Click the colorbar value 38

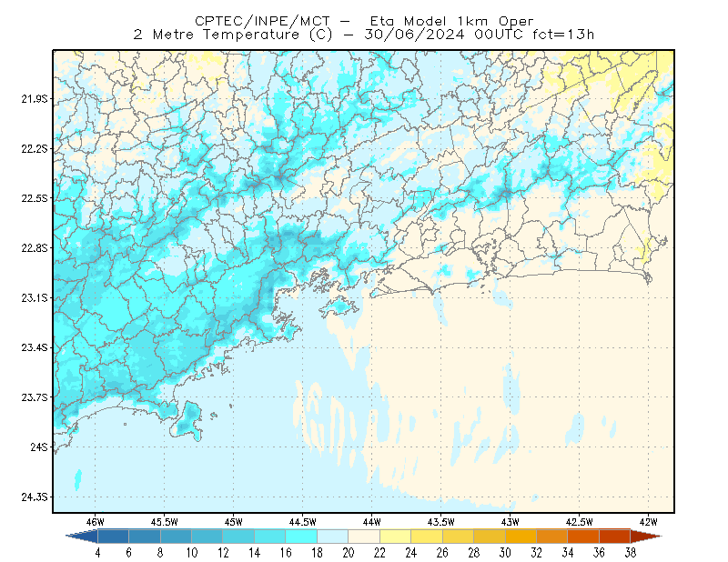[631, 553]
